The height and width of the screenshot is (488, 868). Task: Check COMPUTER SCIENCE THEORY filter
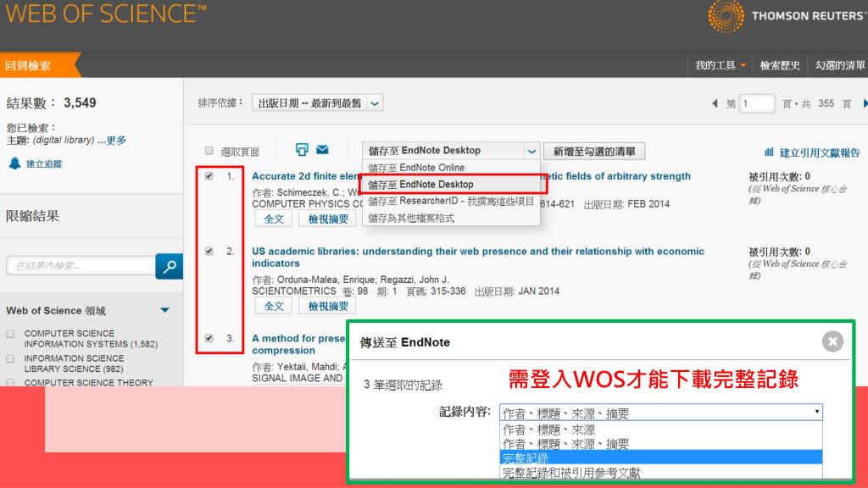tap(10, 382)
